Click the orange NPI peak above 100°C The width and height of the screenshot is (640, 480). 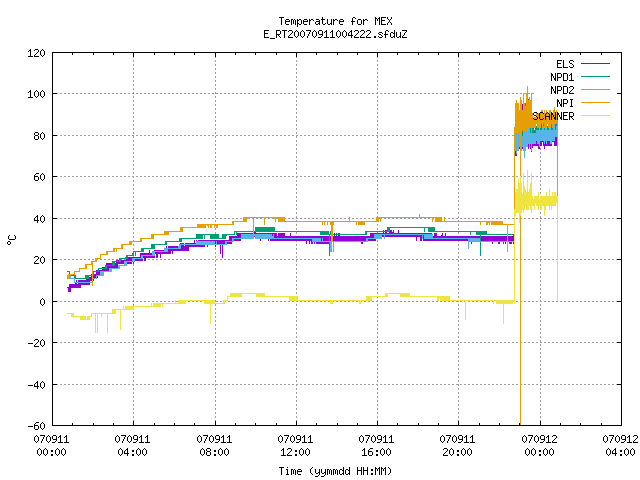click(x=527, y=91)
